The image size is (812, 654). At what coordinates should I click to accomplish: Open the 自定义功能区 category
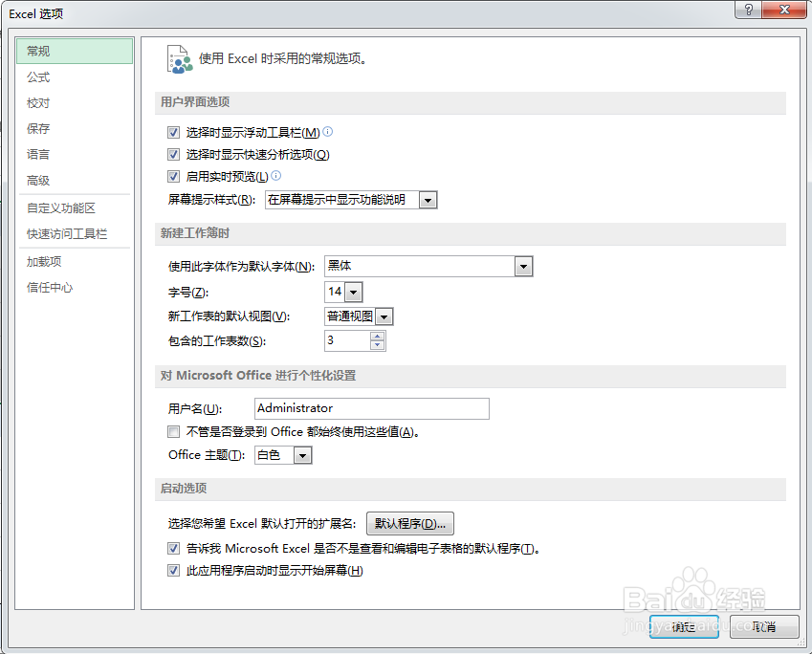coord(75,208)
